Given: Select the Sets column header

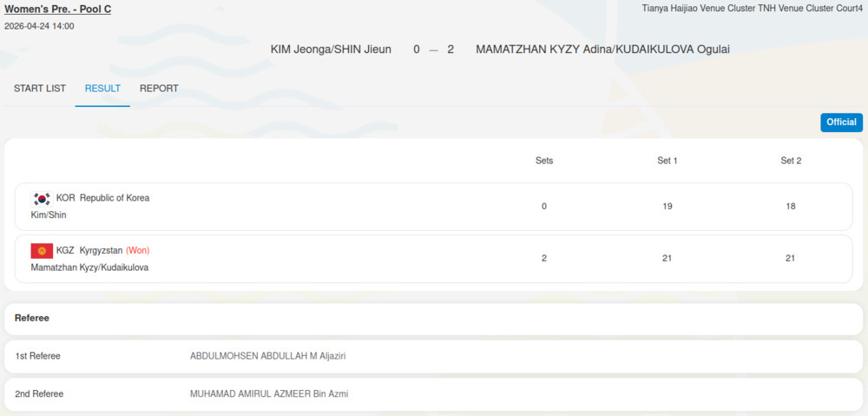Looking at the screenshot, I should pos(544,161).
